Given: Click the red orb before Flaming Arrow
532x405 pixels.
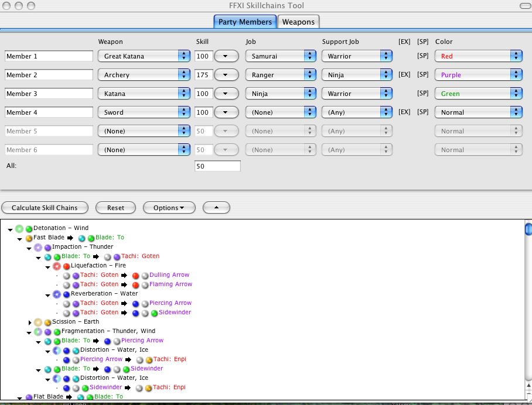Looking at the screenshot, I should (x=135, y=285).
